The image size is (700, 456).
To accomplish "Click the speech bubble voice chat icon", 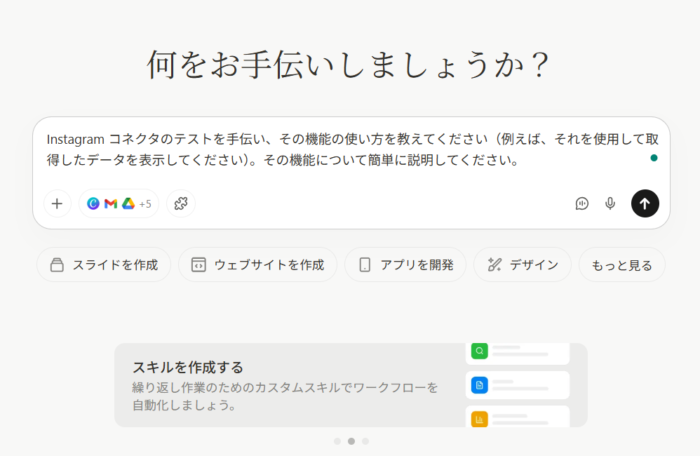I will 582,203.
